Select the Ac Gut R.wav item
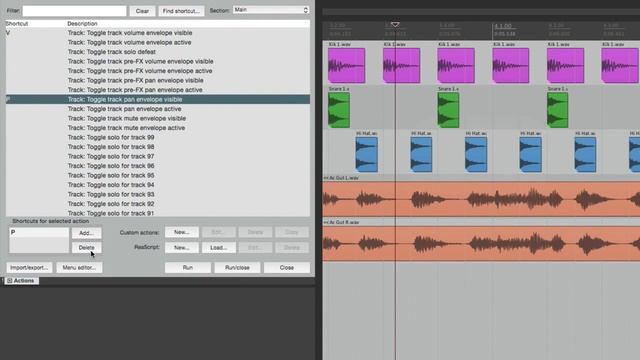 click(x=481, y=244)
